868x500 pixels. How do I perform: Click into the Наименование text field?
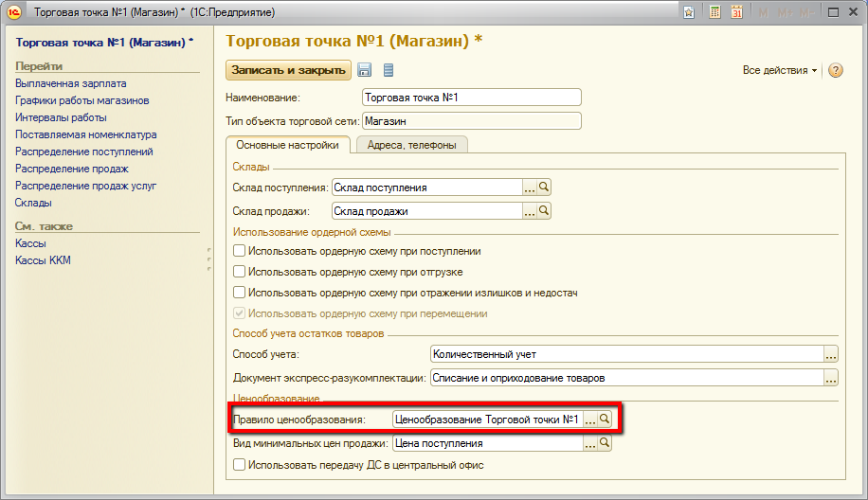471,98
